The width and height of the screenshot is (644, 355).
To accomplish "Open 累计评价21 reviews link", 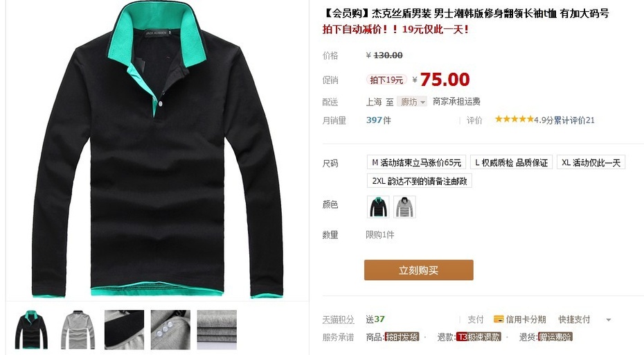I will (574, 120).
